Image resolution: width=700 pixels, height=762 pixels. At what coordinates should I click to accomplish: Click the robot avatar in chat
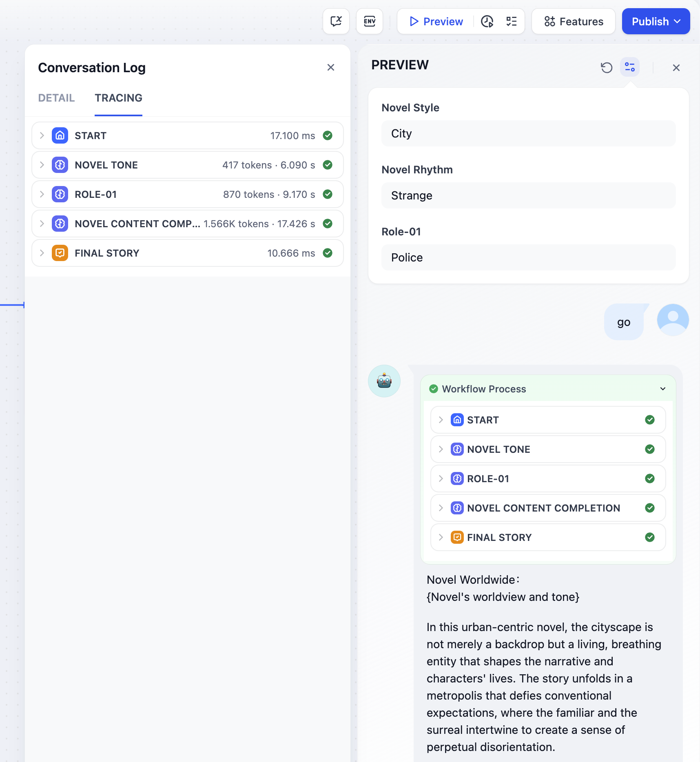(x=384, y=381)
